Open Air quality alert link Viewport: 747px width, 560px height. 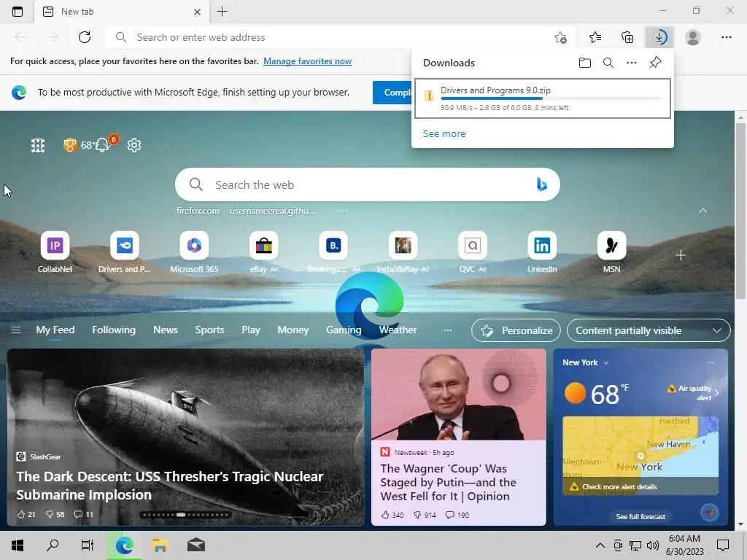(693, 393)
